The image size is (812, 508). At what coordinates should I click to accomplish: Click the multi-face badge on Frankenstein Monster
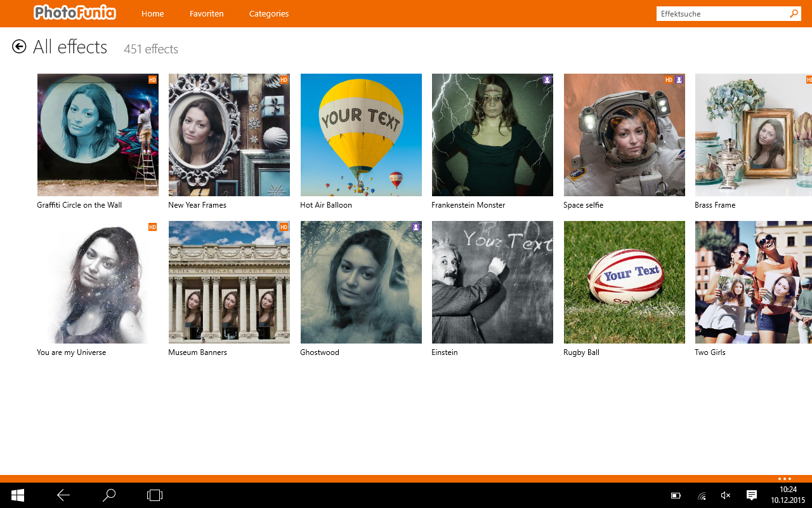(x=547, y=80)
